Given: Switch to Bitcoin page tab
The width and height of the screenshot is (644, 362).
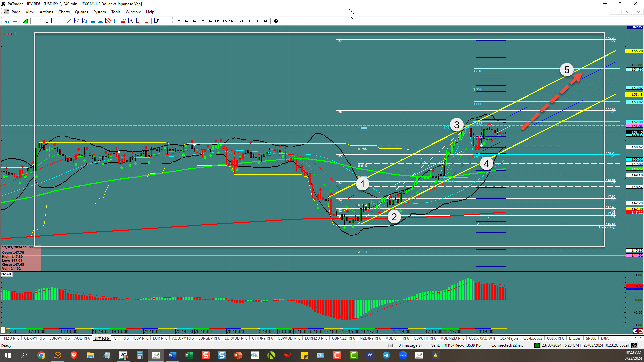Looking at the screenshot, I should coord(575,338).
